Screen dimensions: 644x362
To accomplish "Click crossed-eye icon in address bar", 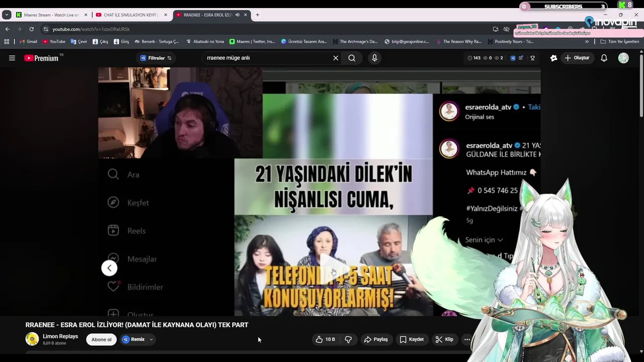I will tap(507, 29).
